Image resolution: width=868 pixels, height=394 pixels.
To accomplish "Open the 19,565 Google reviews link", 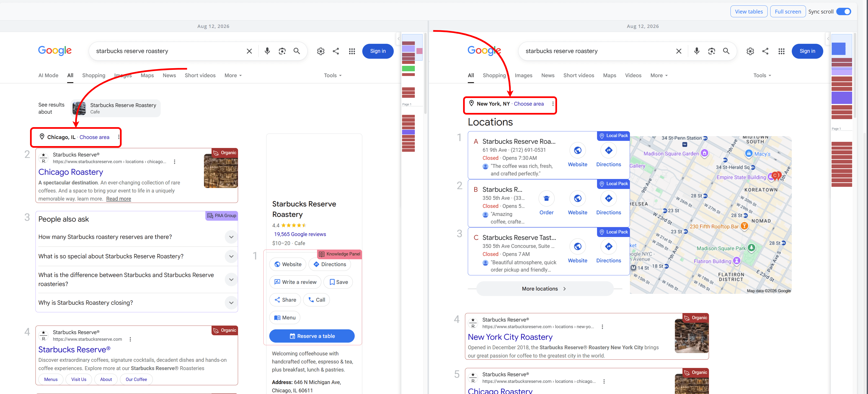I will (x=300, y=234).
